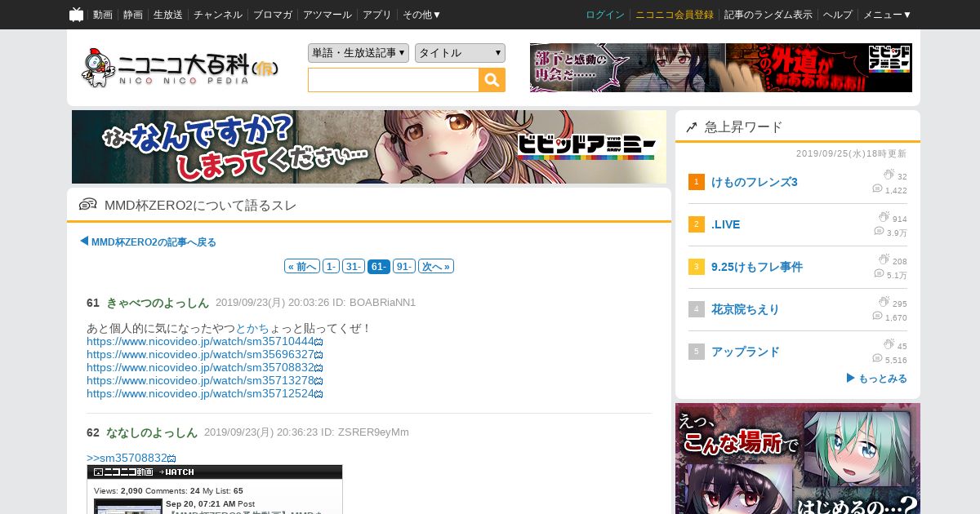Open 動画 in the top navigation

(x=103, y=15)
